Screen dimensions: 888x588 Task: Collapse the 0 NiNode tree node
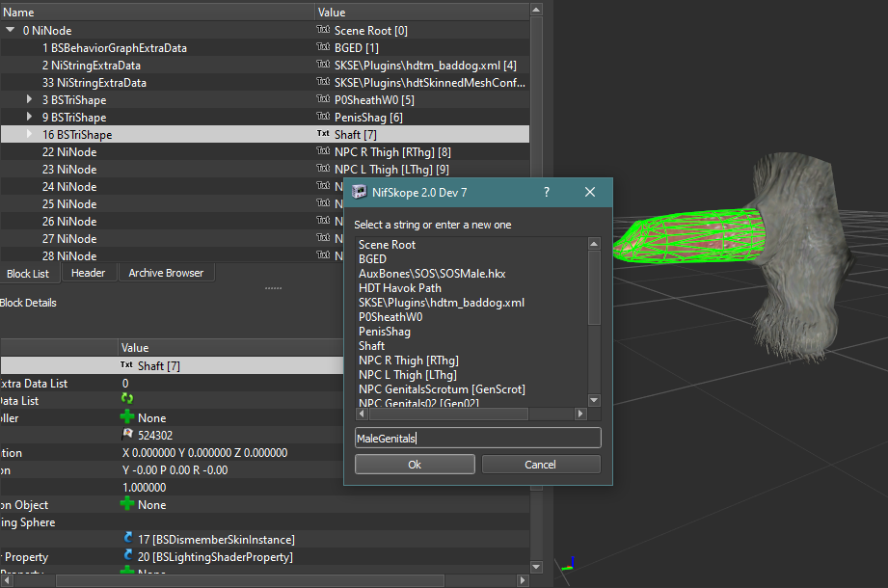pyautogui.click(x=11, y=30)
